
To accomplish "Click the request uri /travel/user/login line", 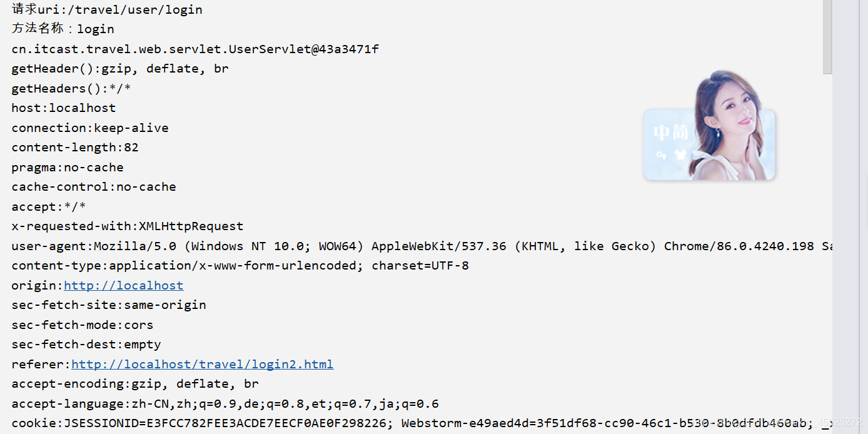I will pos(107,10).
